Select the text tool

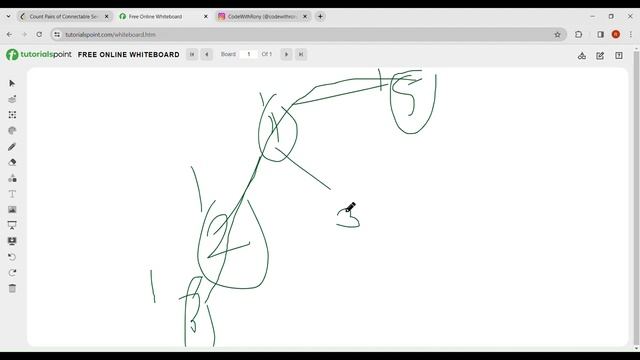[12, 194]
